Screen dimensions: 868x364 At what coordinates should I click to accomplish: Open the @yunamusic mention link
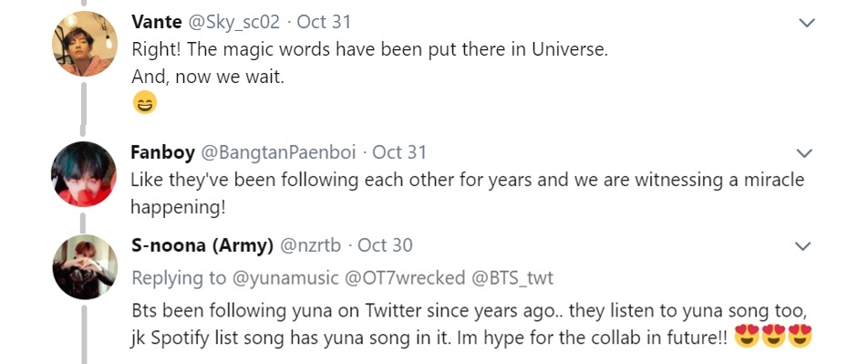(x=284, y=278)
